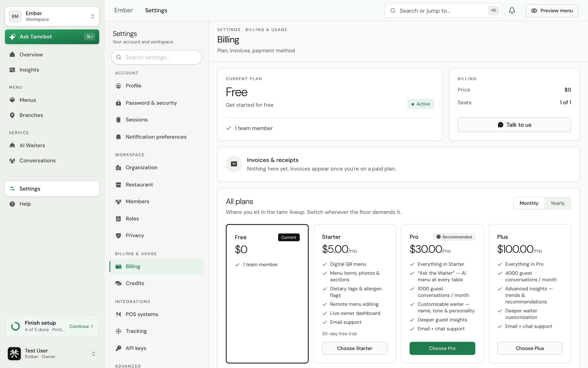
Task: Click the Privacy shield icon
Action: [x=118, y=235]
